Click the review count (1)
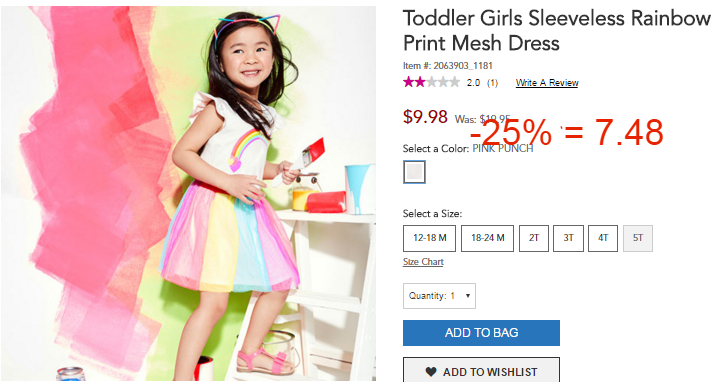 (x=492, y=83)
